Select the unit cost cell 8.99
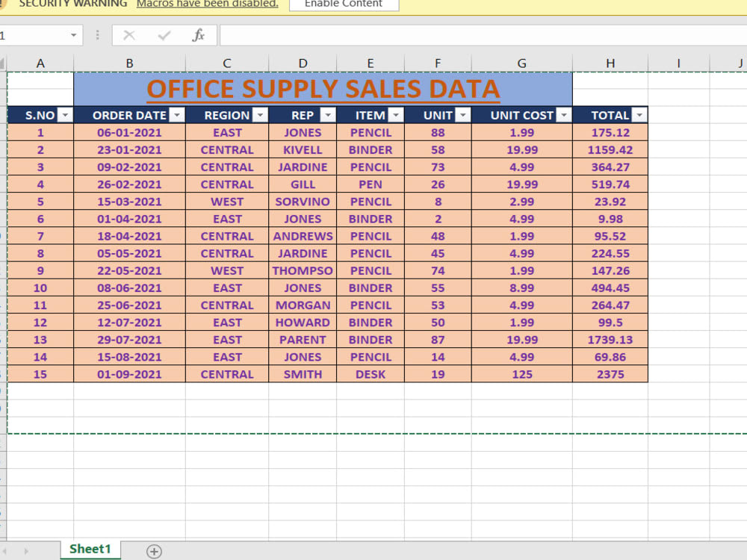747x560 pixels. (x=522, y=288)
